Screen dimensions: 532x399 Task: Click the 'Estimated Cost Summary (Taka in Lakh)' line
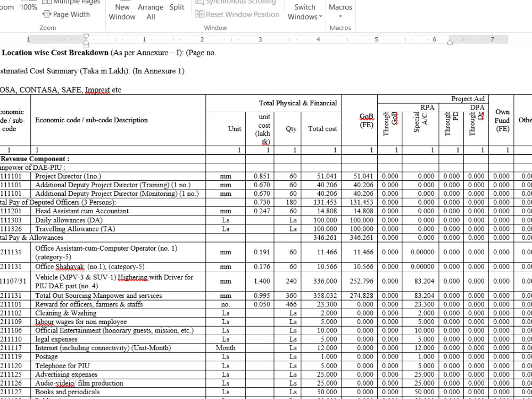pos(92,71)
